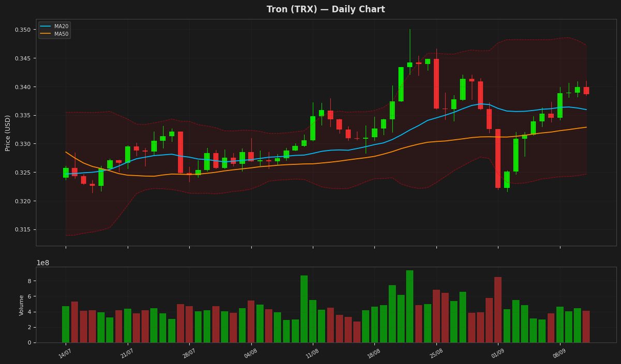Click the large red candlestick near 01/09

[x=498, y=158]
